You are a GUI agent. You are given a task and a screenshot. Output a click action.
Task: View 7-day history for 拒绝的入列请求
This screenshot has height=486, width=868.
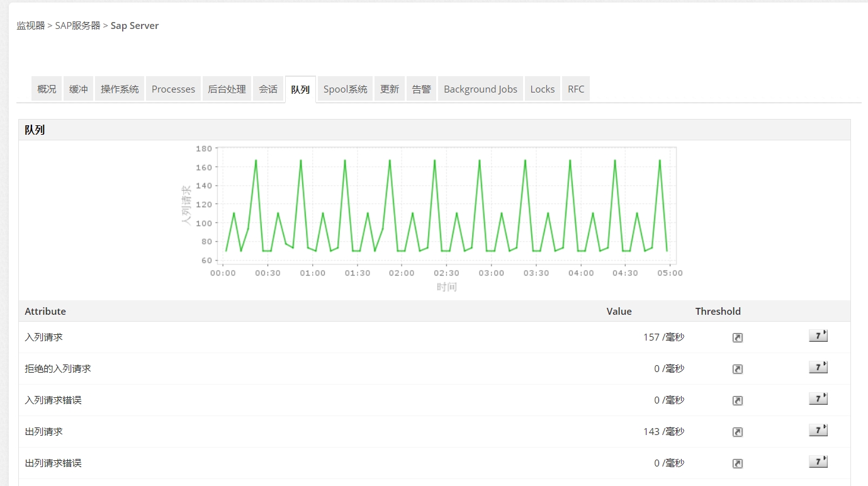coord(818,368)
